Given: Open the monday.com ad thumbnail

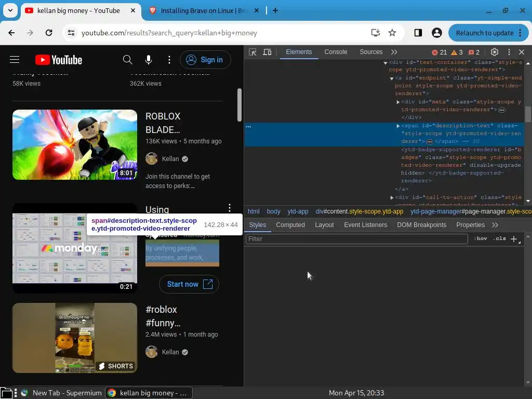Looking at the screenshot, I should point(75,248).
